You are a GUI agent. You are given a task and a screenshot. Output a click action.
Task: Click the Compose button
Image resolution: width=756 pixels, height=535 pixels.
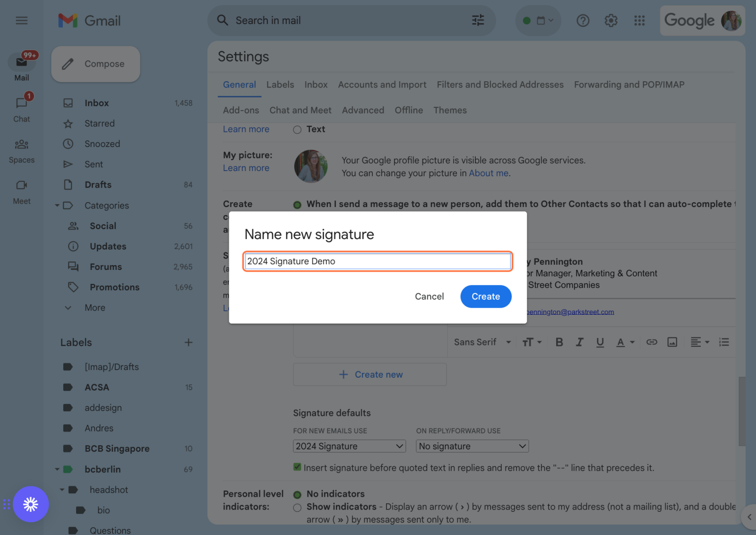coord(96,64)
